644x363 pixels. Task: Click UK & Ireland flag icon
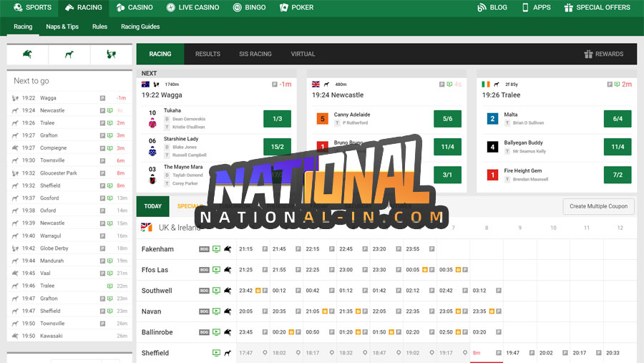point(146,228)
